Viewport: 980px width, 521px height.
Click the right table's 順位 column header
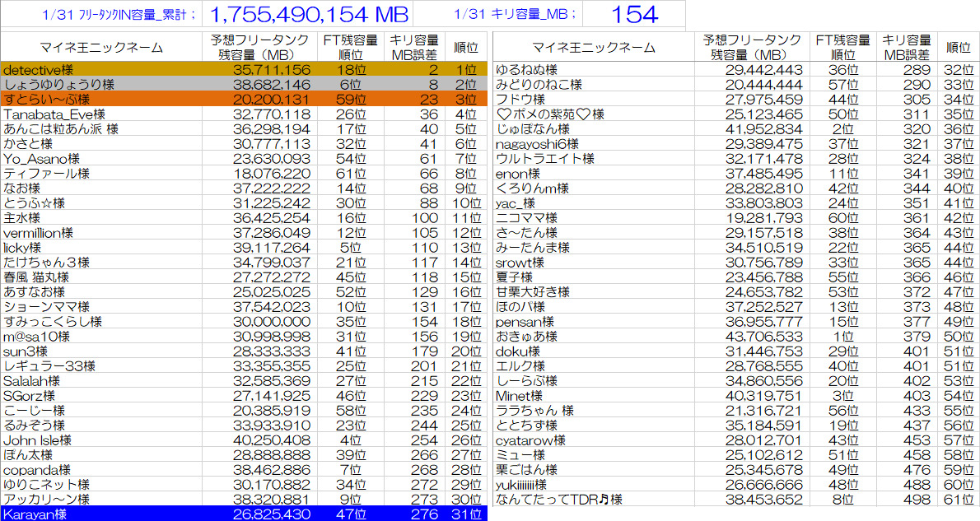(x=959, y=47)
